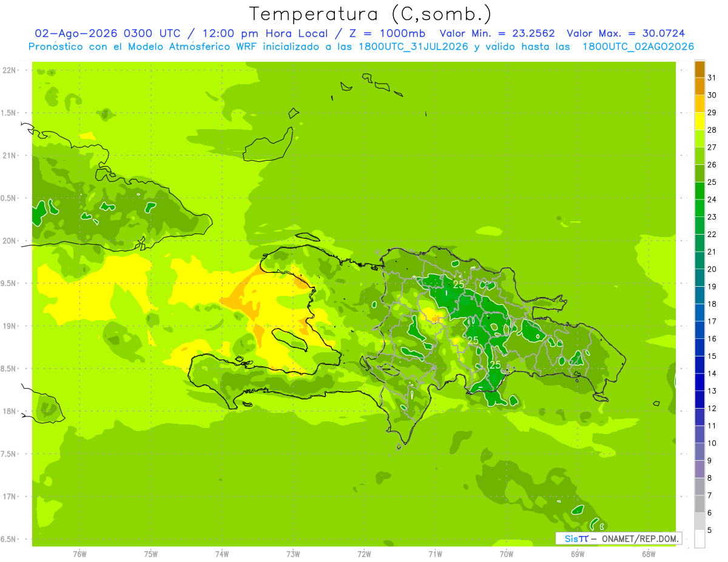728x562 pixels.
Task: Click the legend number "28"
Action: (x=712, y=130)
